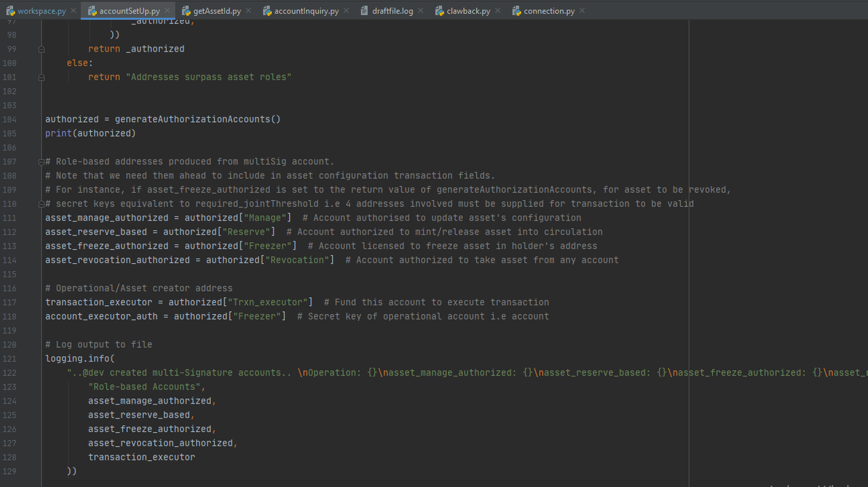Click on generateAuthorizationAccounts() call on line 104
The image size is (868, 487).
point(197,119)
